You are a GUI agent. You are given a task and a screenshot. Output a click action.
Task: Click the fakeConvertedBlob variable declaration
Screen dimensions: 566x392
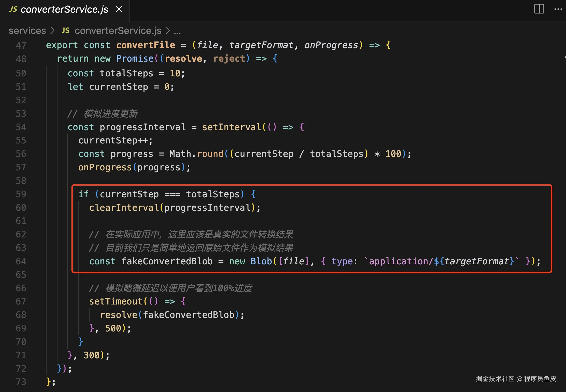[167, 261]
